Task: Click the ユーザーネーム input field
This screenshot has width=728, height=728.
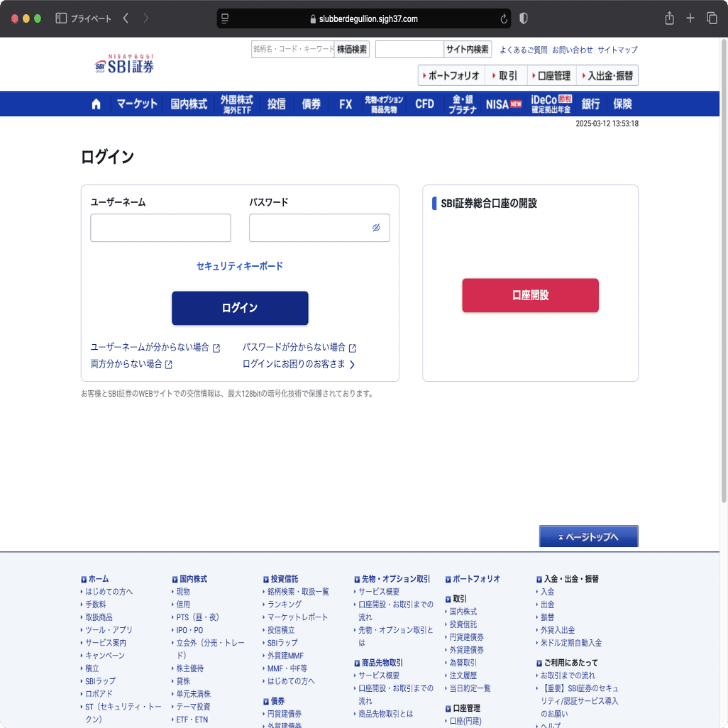Action: coord(160,228)
